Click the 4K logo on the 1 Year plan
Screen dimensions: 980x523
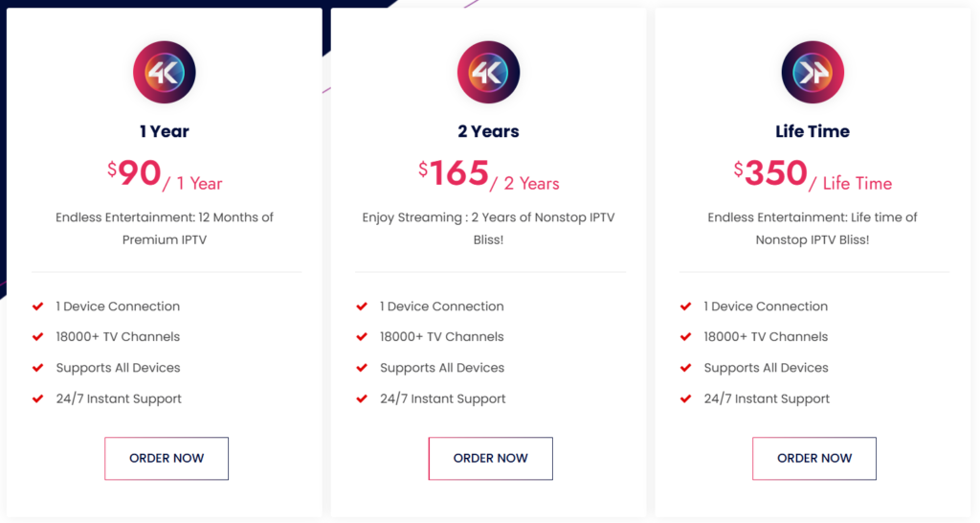(x=165, y=73)
